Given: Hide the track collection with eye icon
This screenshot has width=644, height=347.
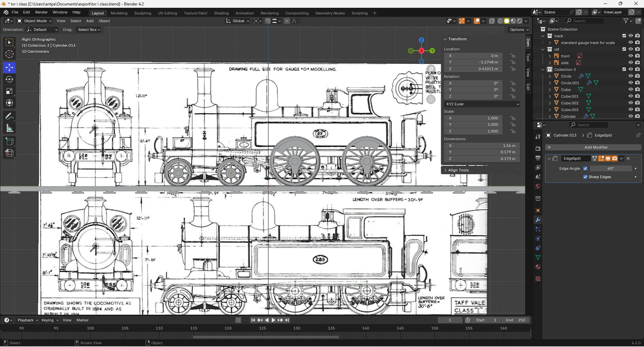Looking at the screenshot, I should (630, 36).
